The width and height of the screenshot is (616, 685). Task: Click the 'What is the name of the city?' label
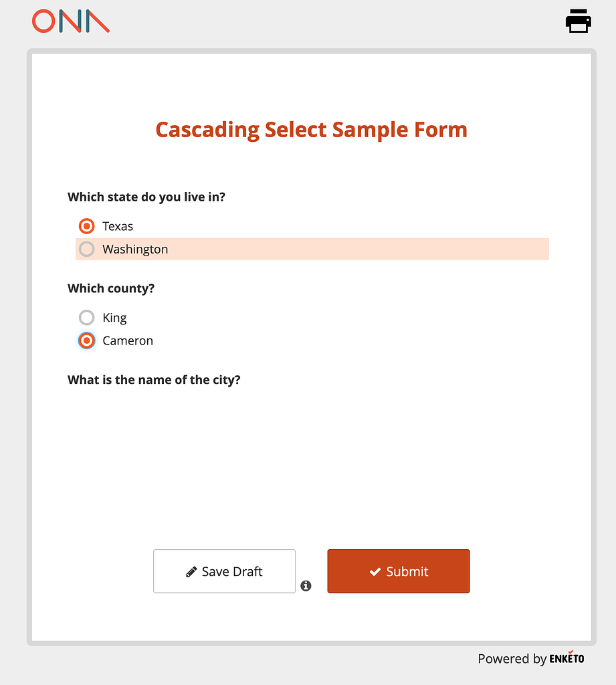click(154, 379)
